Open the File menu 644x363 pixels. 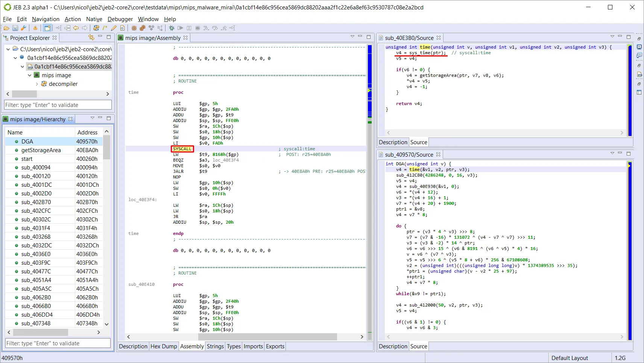tap(7, 19)
